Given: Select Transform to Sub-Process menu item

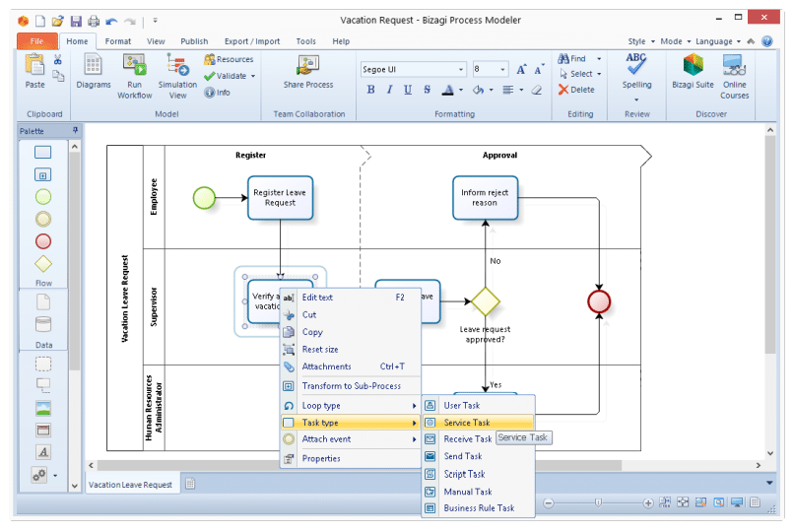Looking at the screenshot, I should coord(351,386).
